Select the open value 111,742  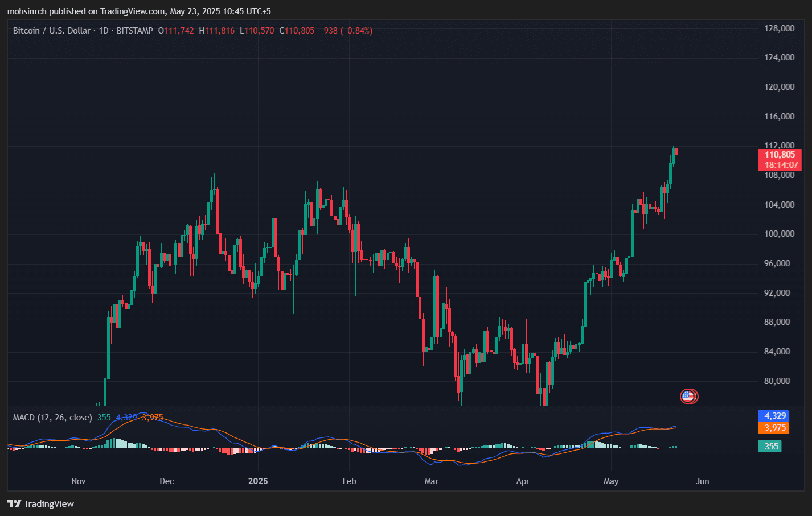pyautogui.click(x=179, y=31)
